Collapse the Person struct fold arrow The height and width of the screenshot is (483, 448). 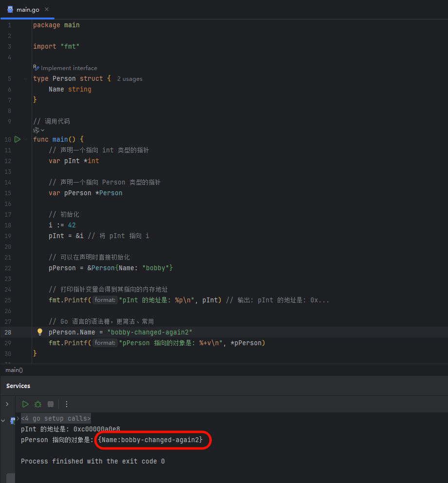click(26, 78)
